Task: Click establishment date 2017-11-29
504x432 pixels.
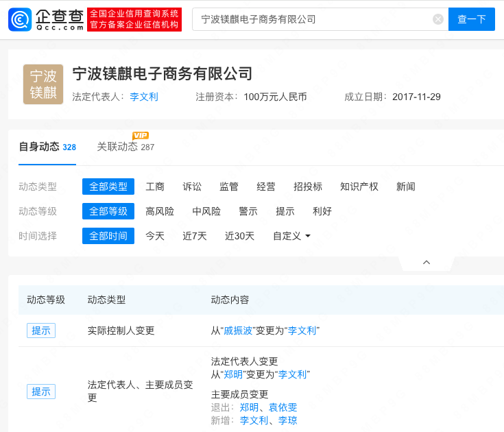Action: pos(416,97)
